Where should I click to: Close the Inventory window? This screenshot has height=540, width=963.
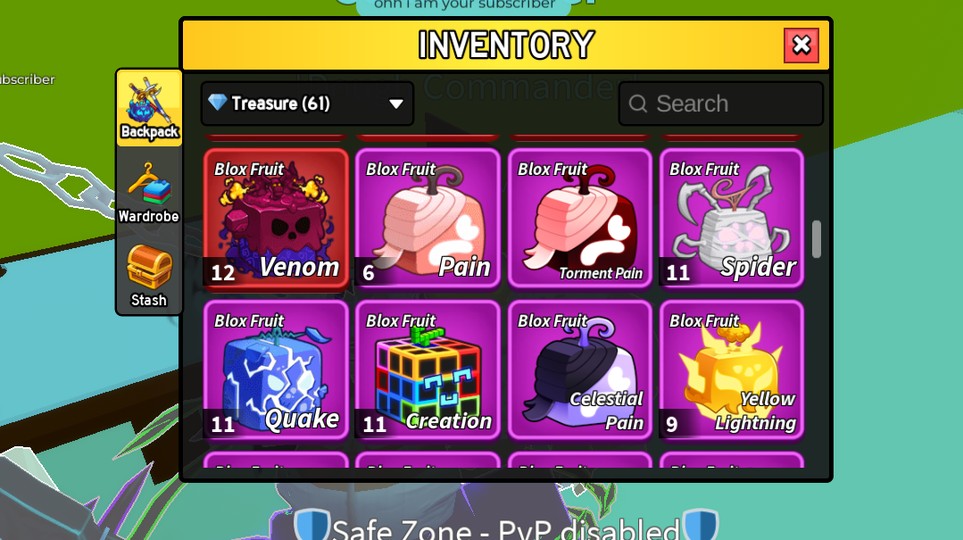tap(801, 45)
